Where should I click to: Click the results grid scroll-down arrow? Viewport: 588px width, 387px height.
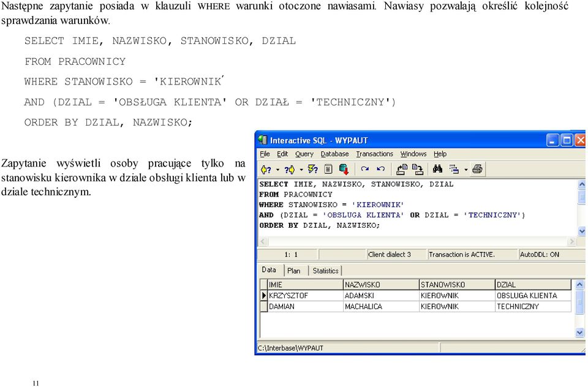click(579, 333)
